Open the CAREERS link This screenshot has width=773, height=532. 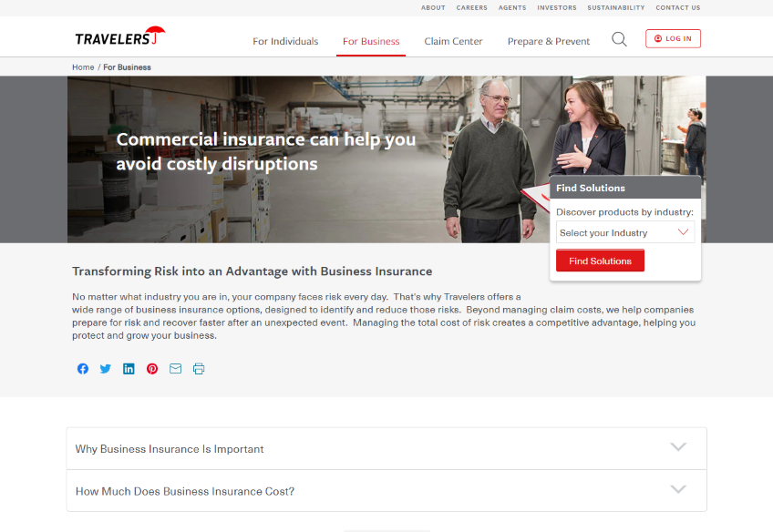(472, 8)
